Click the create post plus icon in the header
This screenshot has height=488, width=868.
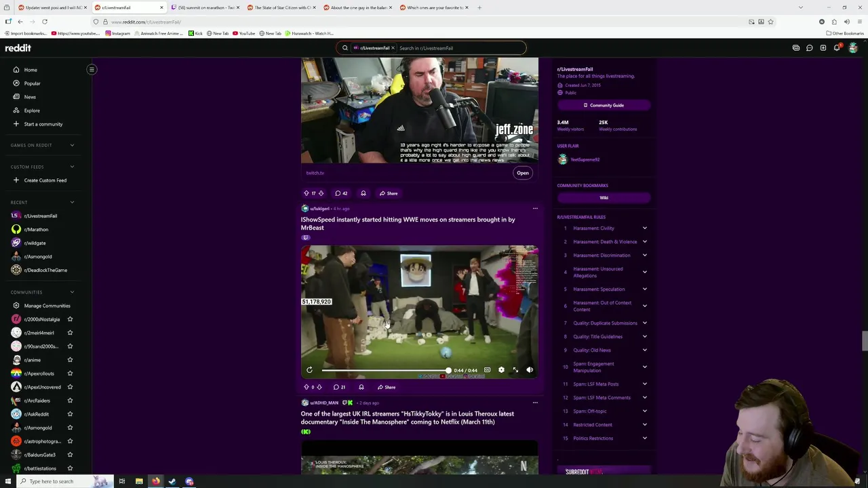click(x=823, y=48)
